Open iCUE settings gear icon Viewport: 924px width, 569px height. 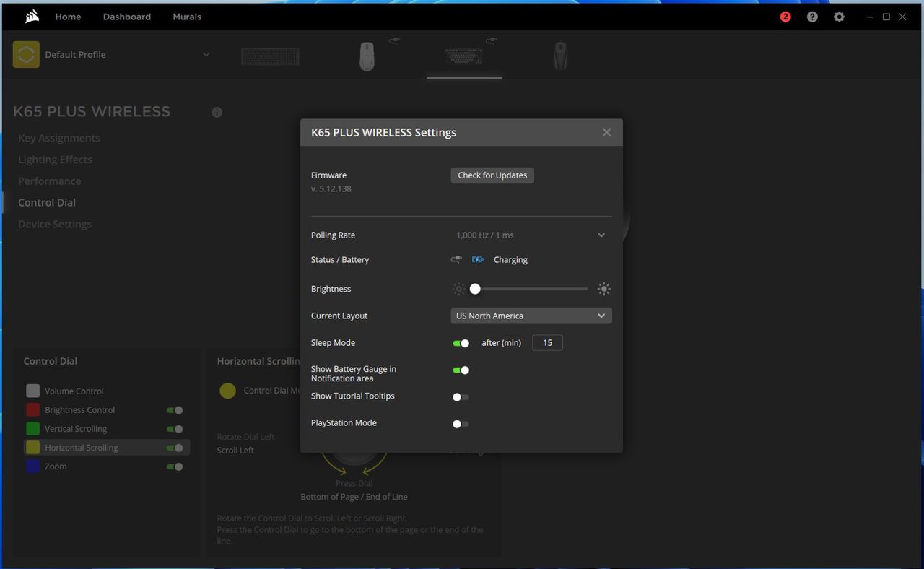pyautogui.click(x=839, y=17)
